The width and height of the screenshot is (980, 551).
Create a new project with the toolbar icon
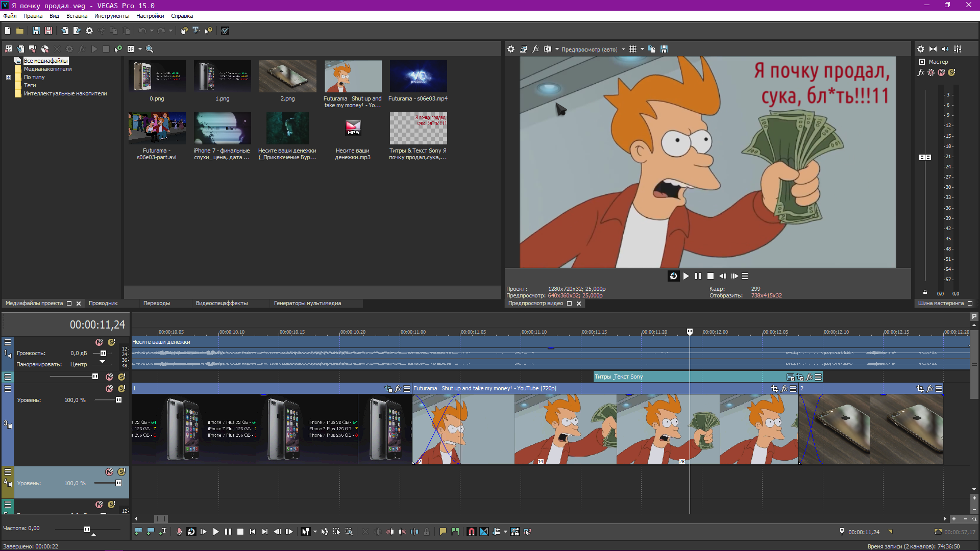(x=8, y=31)
